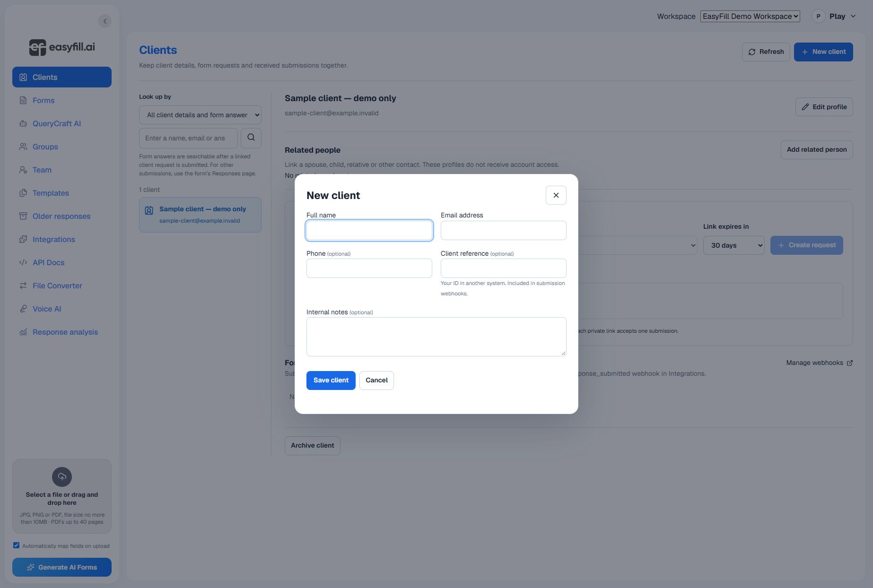Click into the Phone field

point(369,268)
